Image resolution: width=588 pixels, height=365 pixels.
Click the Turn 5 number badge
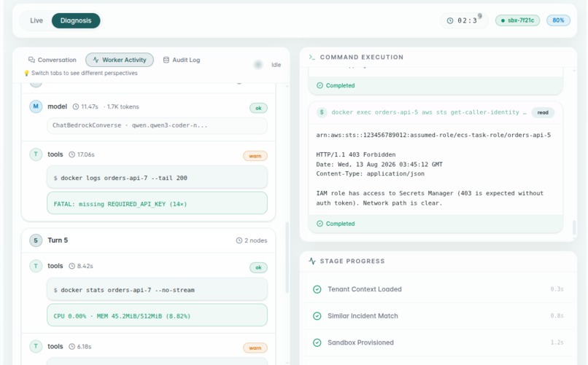36,240
